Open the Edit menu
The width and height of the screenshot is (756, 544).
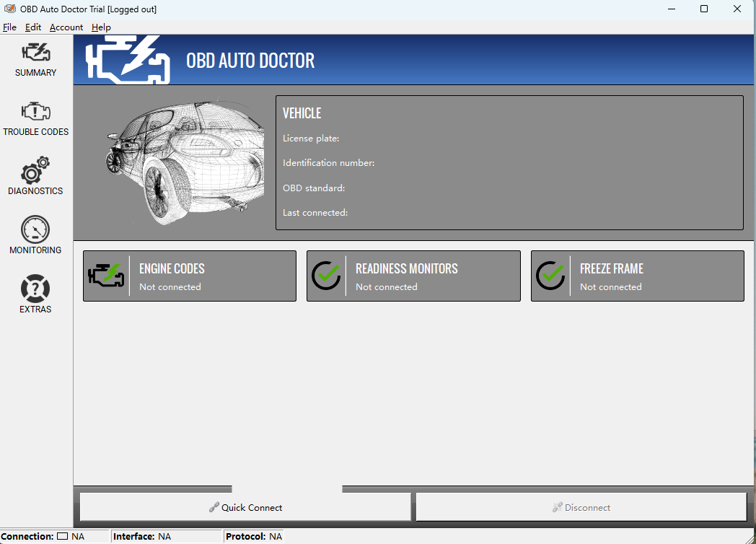33,27
